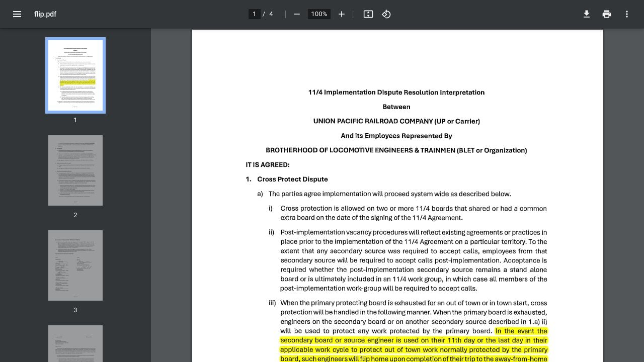This screenshot has height=362, width=644.
Task: Click thumbnail label number '3'
Action: 75,310
